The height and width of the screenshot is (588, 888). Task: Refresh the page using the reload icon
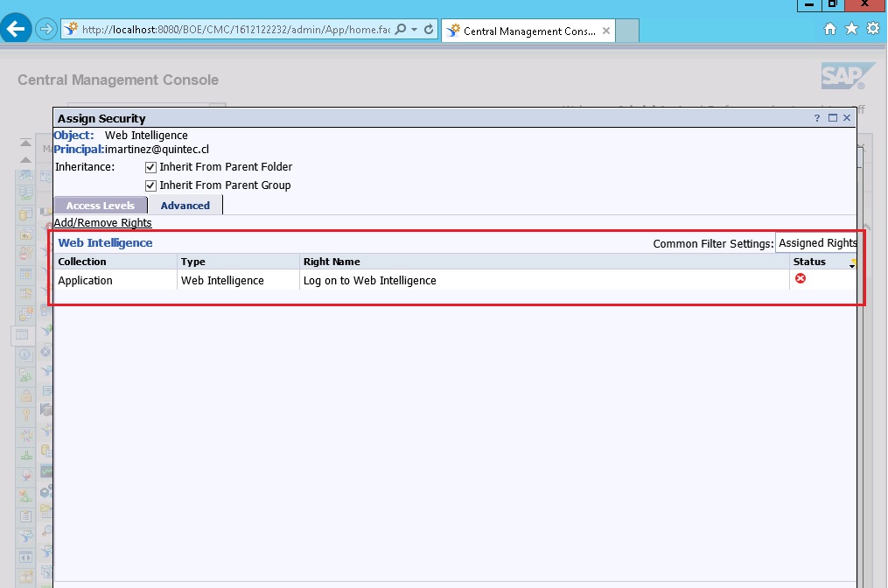click(x=429, y=30)
